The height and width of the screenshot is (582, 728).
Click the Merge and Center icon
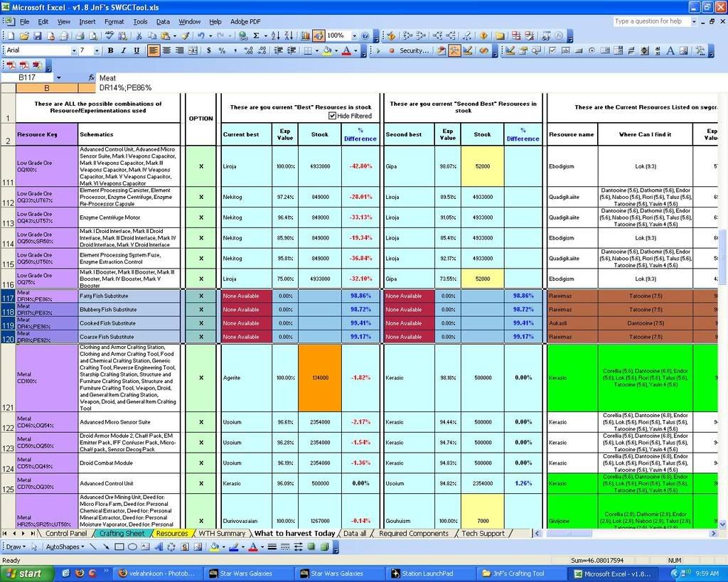[x=193, y=50]
